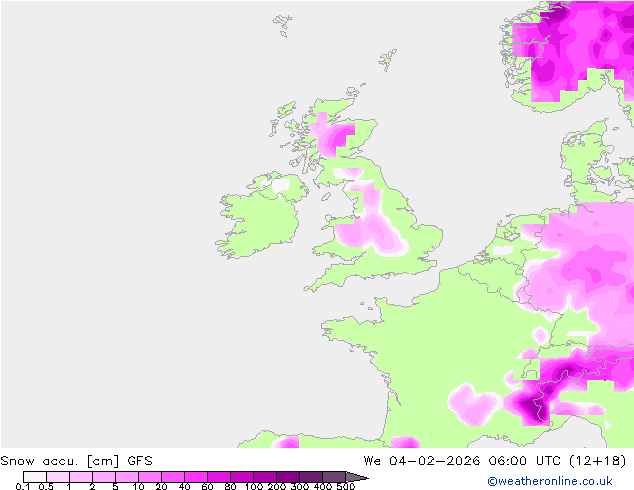Viewport: 634px width, 490px height.
Task: Click the 'We 04-02-2026 06:00 UTC (12+18)' timestamp
Action: tap(495, 461)
